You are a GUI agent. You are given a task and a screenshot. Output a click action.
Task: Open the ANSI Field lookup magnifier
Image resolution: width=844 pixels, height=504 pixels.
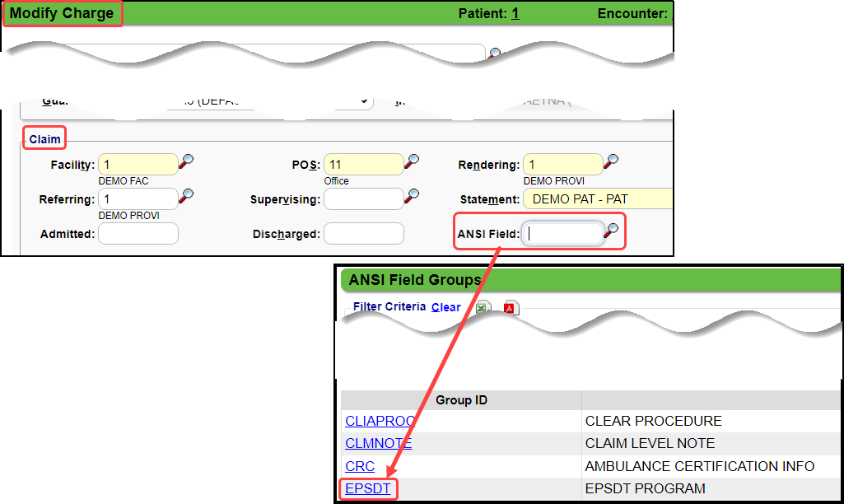pyautogui.click(x=611, y=231)
